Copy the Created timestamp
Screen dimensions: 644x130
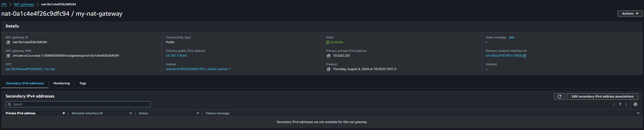(x=328, y=69)
